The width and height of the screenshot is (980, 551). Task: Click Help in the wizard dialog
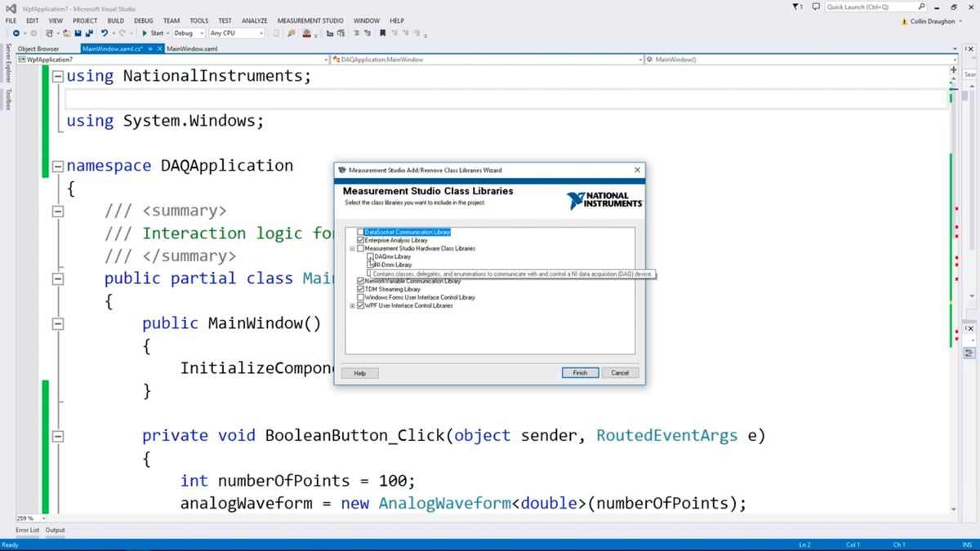359,373
